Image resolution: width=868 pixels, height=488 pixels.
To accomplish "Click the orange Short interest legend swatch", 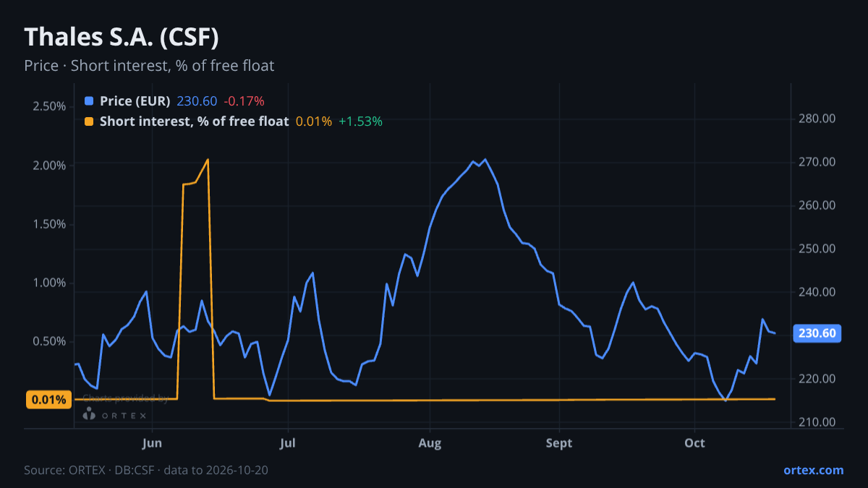I will pos(89,121).
